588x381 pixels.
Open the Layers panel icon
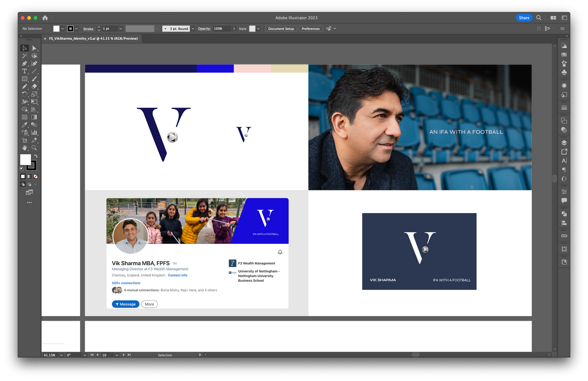[x=564, y=143]
